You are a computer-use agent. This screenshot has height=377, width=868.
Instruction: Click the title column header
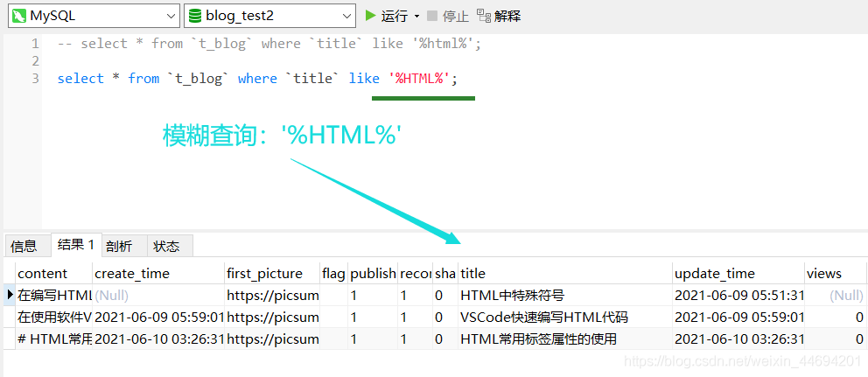click(565, 274)
